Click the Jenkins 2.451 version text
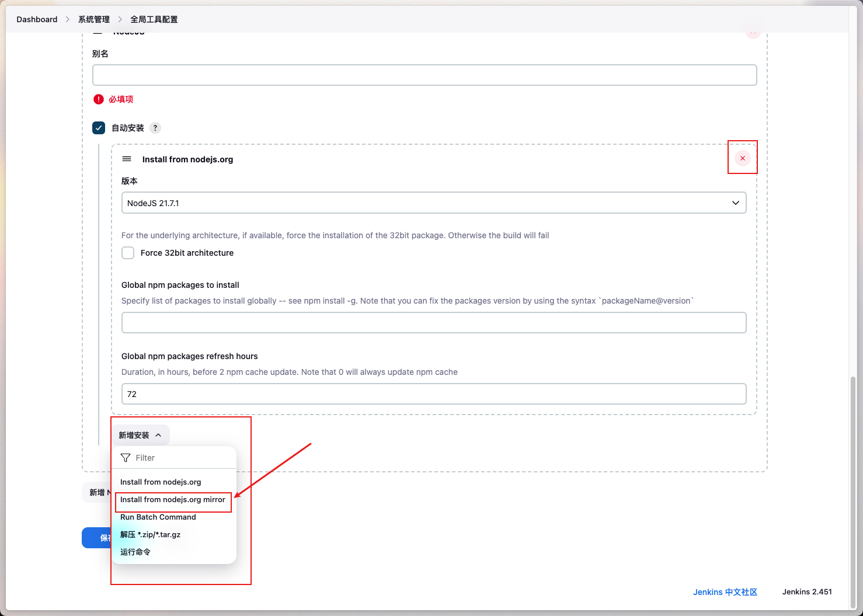 click(807, 591)
